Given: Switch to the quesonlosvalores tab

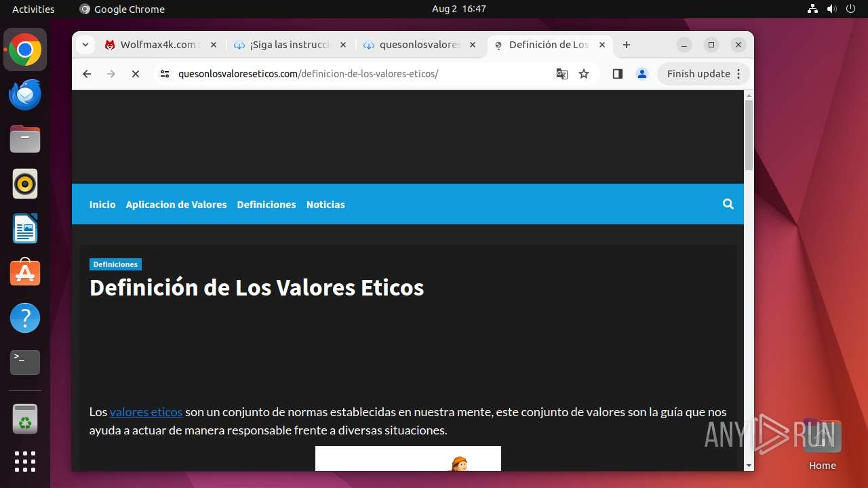Looking at the screenshot, I should [x=420, y=45].
